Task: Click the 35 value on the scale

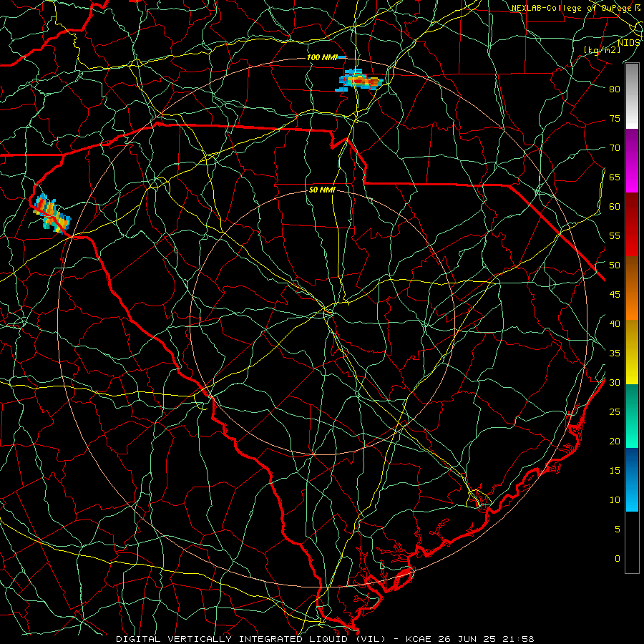Action: click(615, 353)
